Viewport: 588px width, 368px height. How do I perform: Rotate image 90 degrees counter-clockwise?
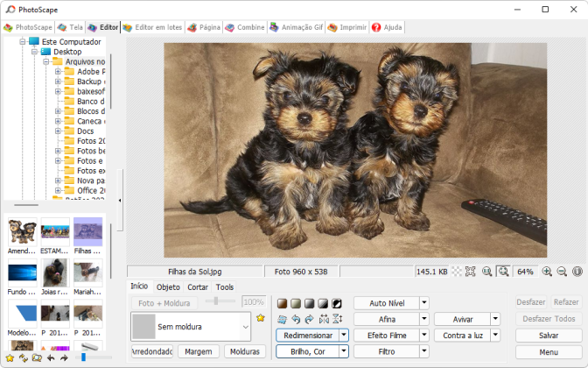(x=296, y=320)
